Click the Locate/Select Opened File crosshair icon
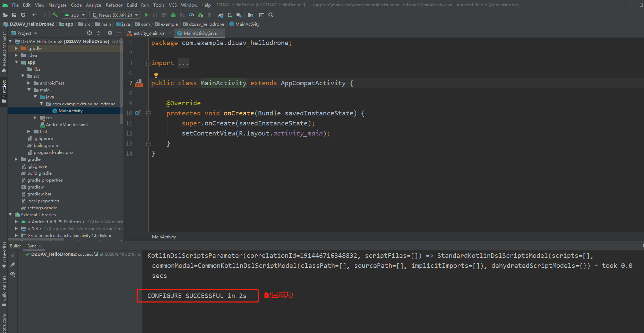644x333 pixels. 89,33
